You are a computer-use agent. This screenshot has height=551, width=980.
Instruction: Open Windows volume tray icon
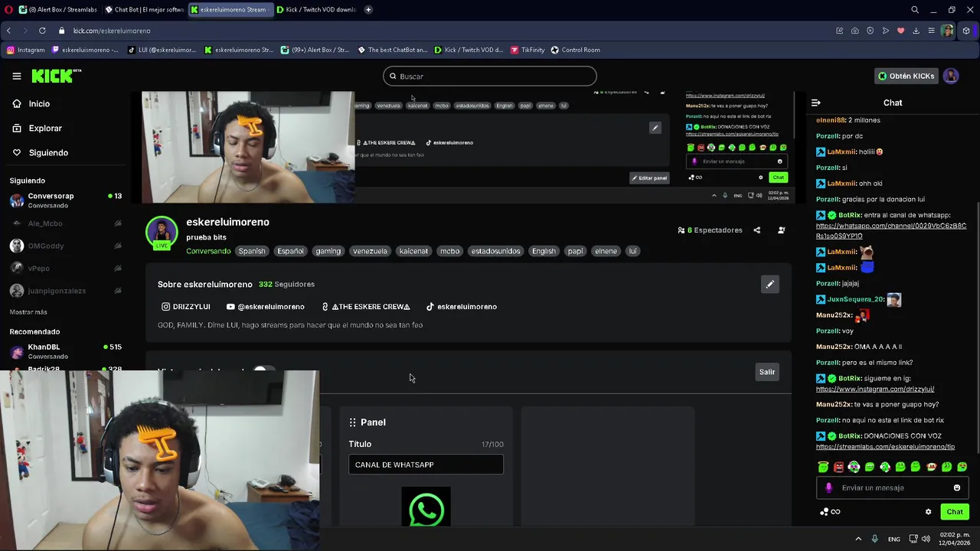[926, 539]
